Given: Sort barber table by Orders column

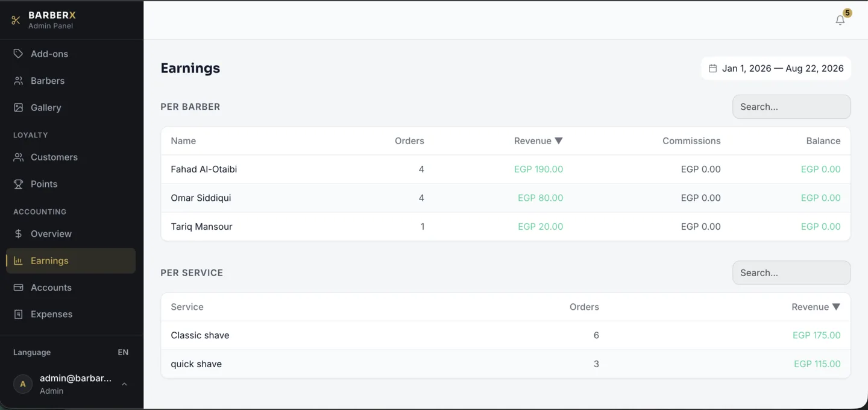Looking at the screenshot, I should point(409,141).
